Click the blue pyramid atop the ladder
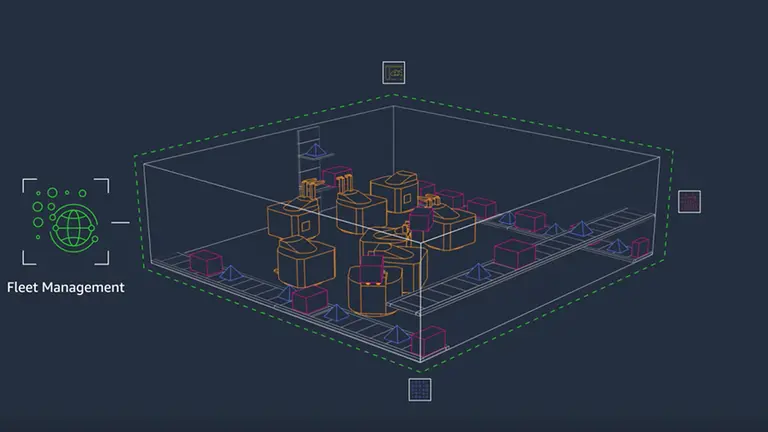768x432 pixels. pos(318,150)
